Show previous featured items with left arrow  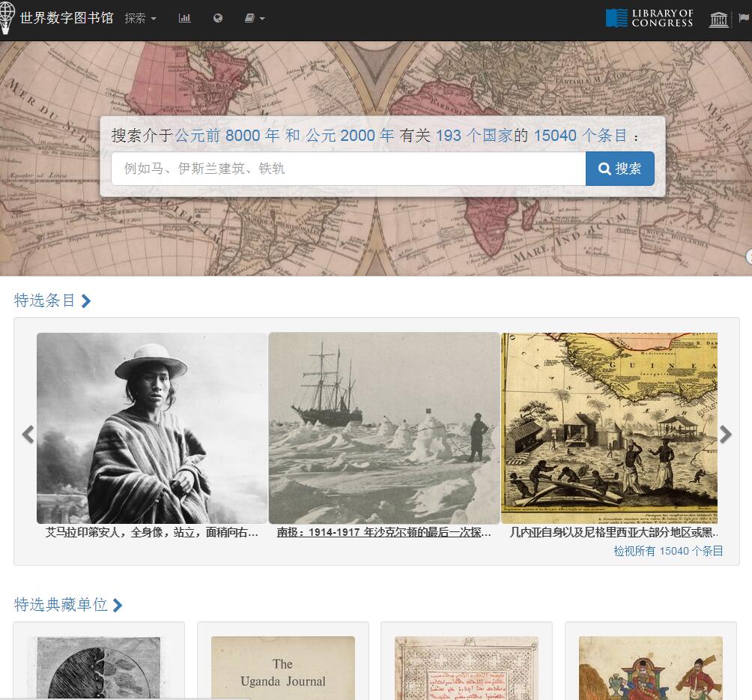pyautogui.click(x=28, y=434)
